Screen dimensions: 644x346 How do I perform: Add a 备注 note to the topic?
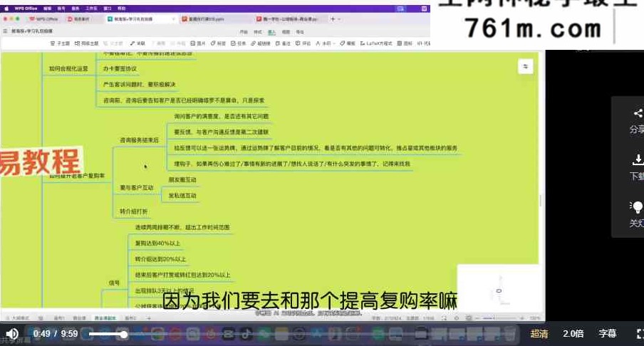click(283, 43)
